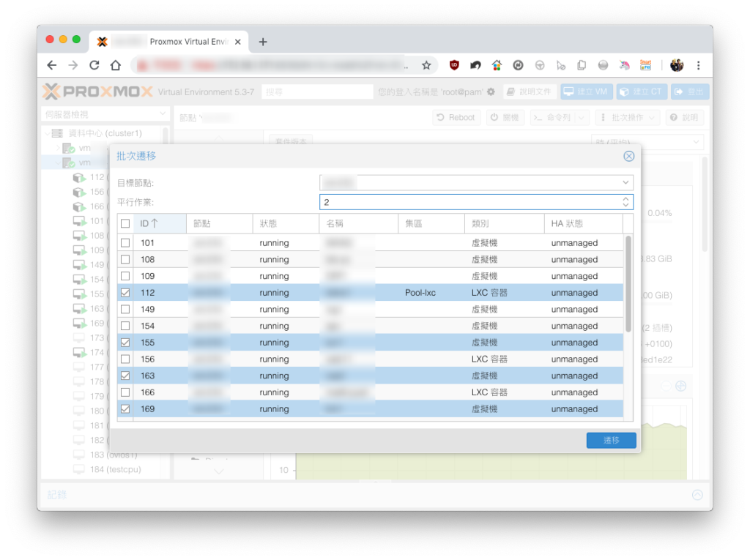Sort by the 狀態 column header
Viewport: 750px width, 560px height.
click(286, 223)
